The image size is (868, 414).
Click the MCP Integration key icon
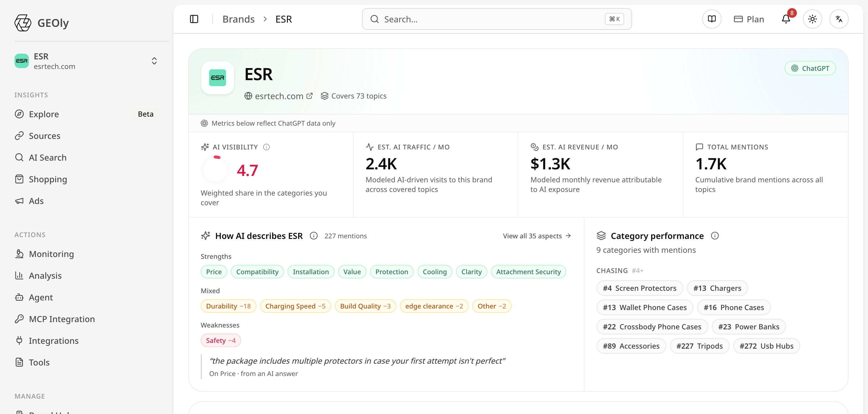click(19, 319)
